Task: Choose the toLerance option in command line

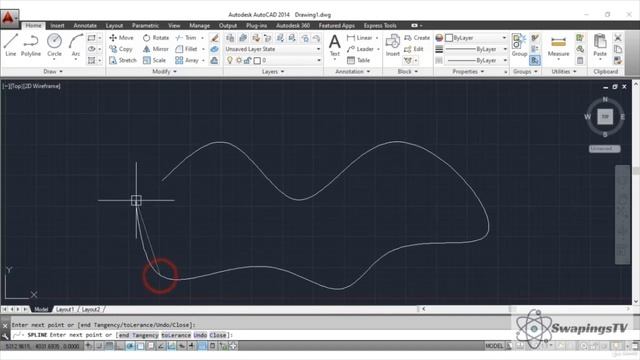Action: pyautogui.click(x=176, y=335)
